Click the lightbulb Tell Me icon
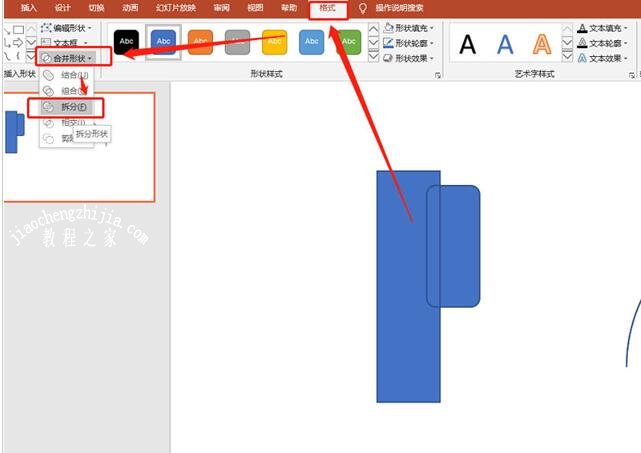The height and width of the screenshot is (453, 641). pyautogui.click(x=362, y=8)
